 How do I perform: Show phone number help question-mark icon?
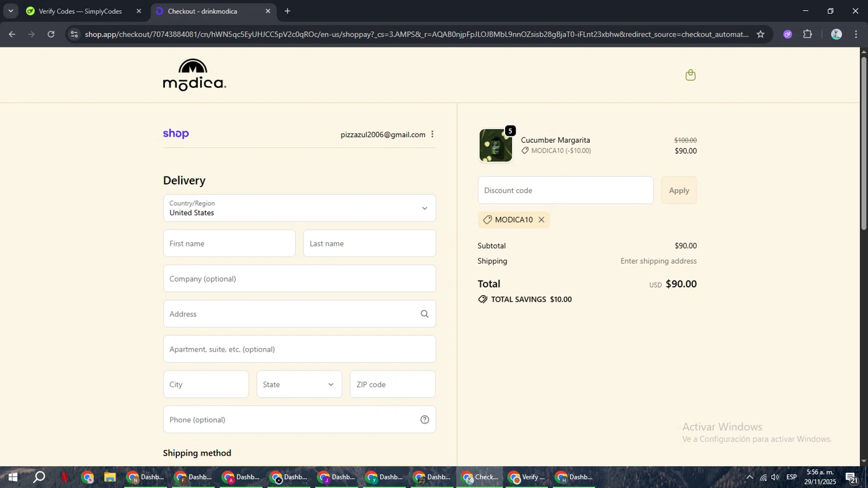coord(425,420)
